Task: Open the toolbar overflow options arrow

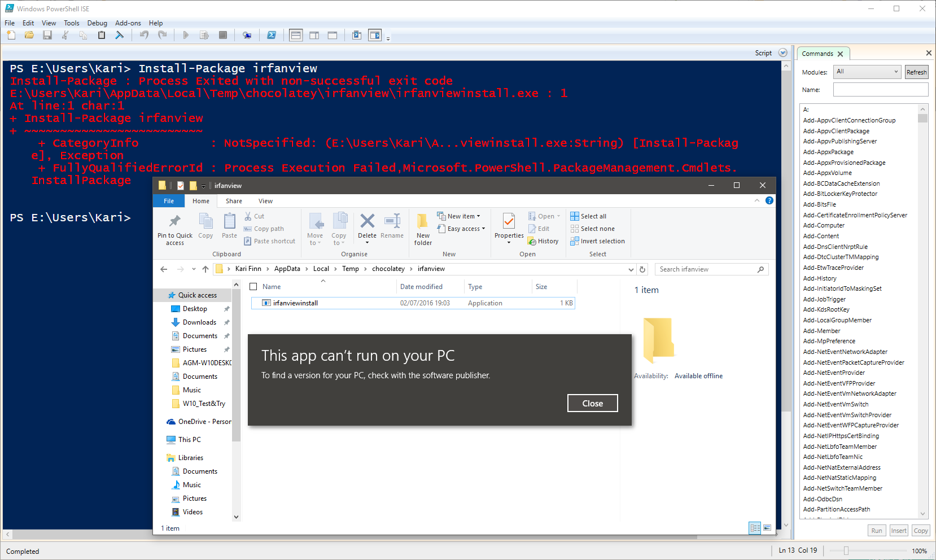Action: 388,38
